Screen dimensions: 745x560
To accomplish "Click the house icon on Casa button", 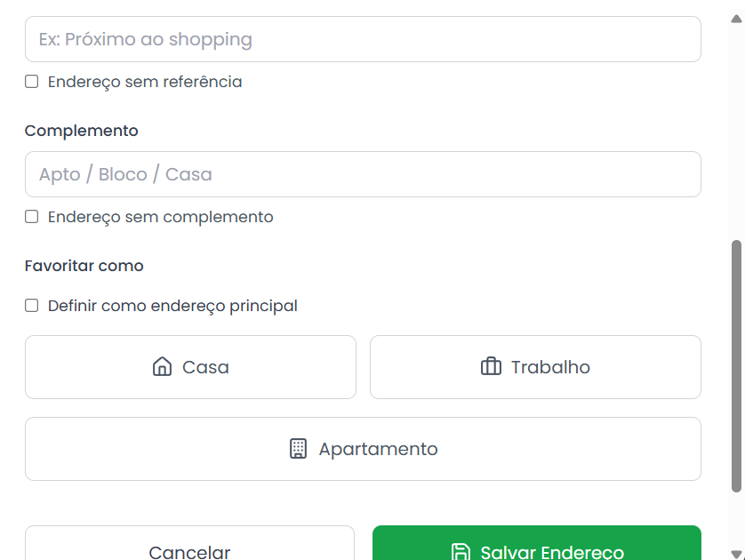I will point(162,367).
